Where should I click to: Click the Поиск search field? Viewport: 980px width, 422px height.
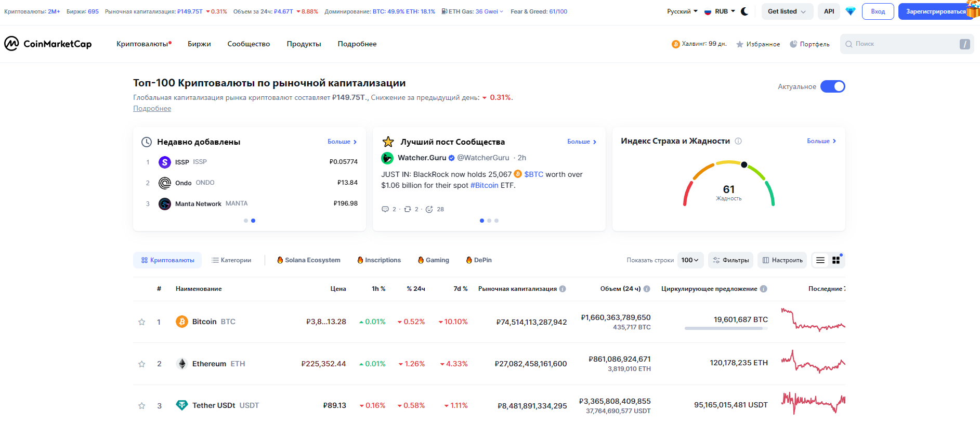point(907,44)
